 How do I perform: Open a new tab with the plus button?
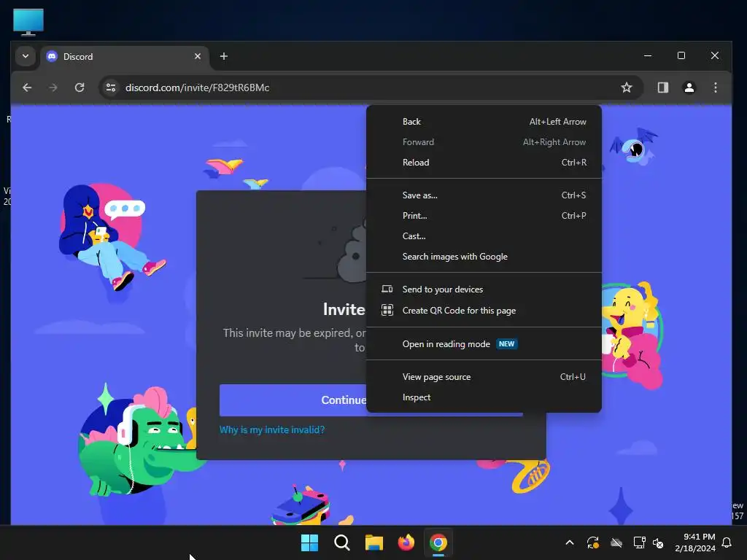pyautogui.click(x=223, y=56)
